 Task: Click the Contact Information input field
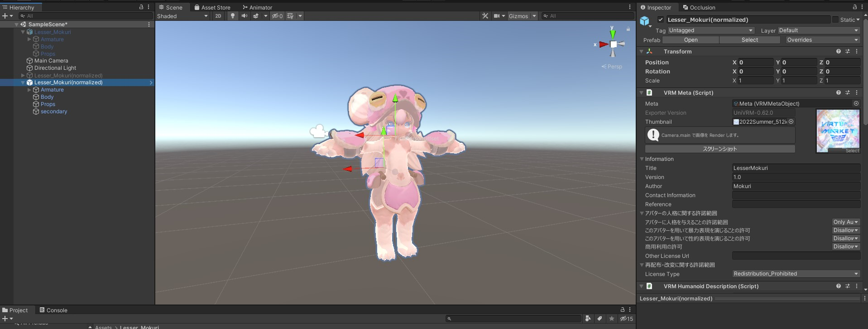pyautogui.click(x=796, y=195)
